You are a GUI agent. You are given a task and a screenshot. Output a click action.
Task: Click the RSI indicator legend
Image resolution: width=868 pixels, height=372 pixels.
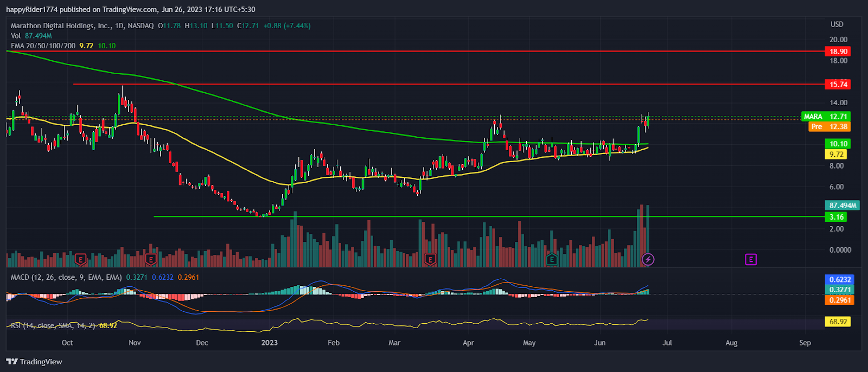tap(53, 325)
